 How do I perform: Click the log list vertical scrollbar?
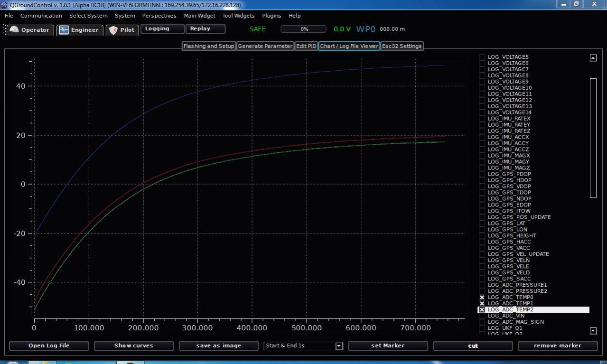point(593,138)
